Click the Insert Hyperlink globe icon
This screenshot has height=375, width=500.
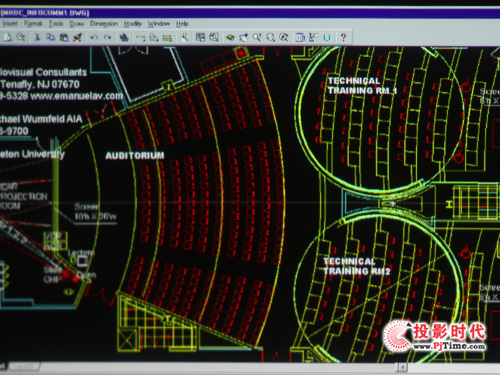click(x=124, y=37)
